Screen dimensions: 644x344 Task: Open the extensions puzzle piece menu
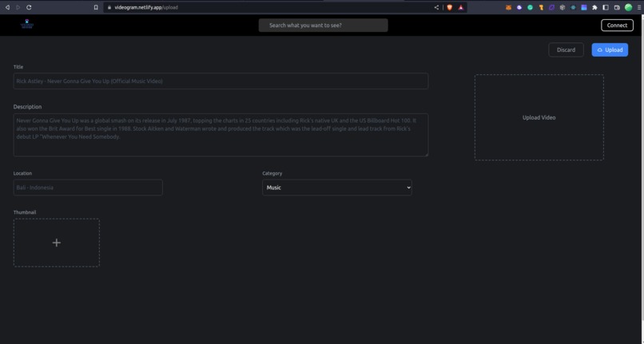594,7
